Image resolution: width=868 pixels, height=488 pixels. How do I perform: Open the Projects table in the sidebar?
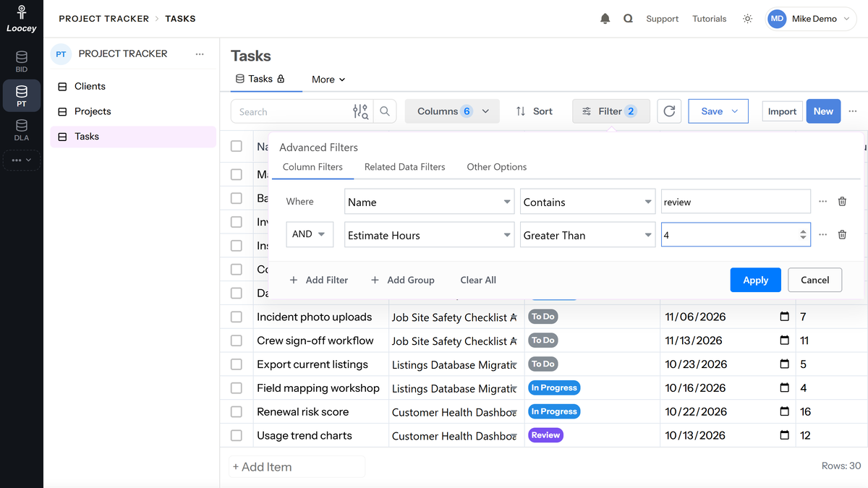click(x=133, y=111)
